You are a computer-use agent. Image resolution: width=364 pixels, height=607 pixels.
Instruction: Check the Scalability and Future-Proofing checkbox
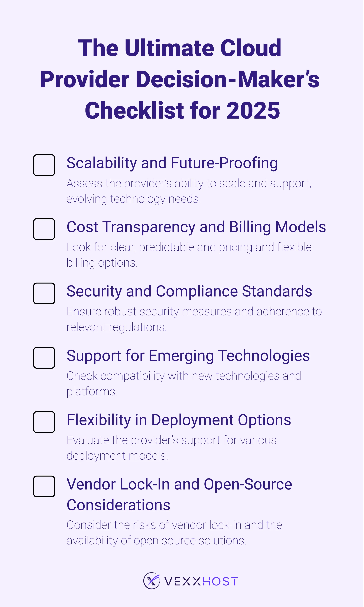point(44,165)
